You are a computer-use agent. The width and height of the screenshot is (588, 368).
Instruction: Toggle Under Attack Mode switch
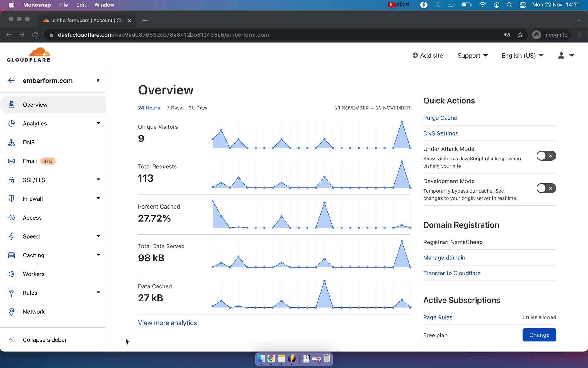[546, 156]
